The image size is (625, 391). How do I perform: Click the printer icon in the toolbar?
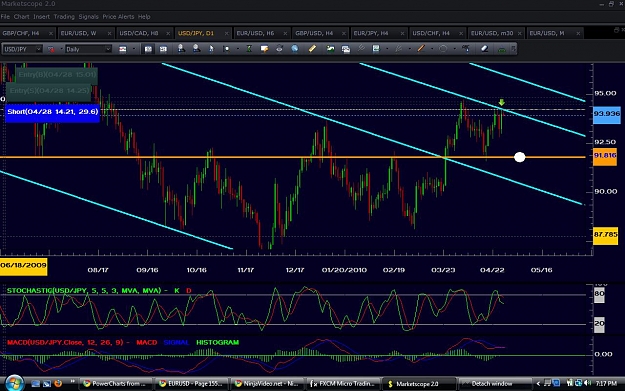pos(279,49)
